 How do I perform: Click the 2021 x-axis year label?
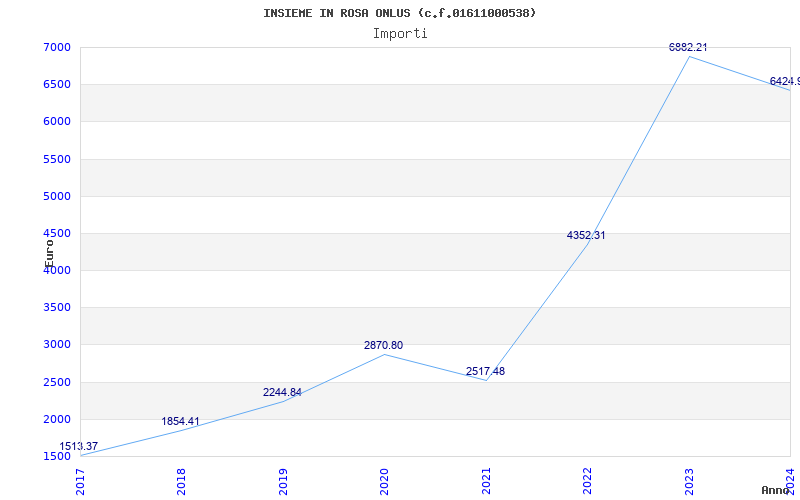486,481
